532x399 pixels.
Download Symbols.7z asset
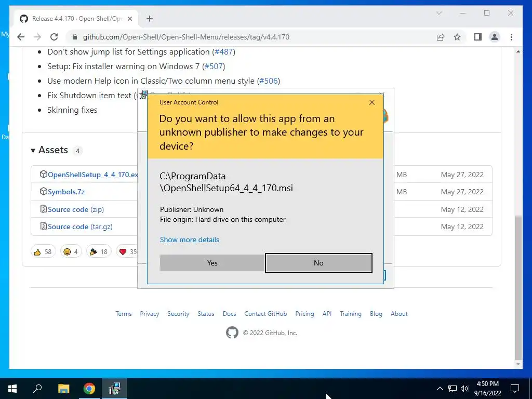[66, 192]
